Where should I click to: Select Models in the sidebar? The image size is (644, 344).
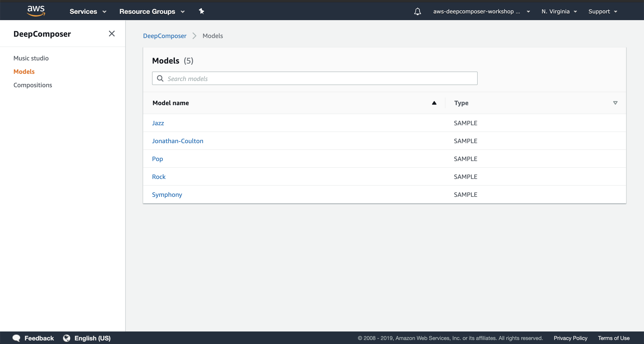click(x=24, y=72)
